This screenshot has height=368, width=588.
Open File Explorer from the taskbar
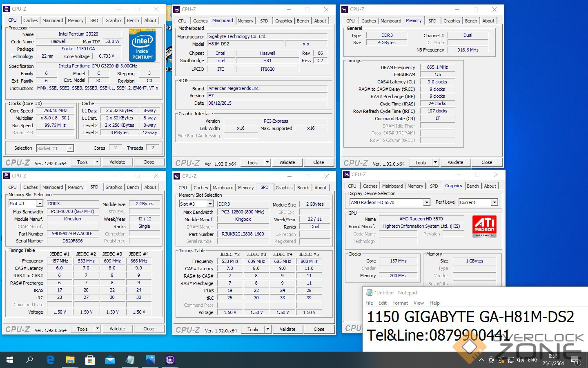[x=70, y=360]
